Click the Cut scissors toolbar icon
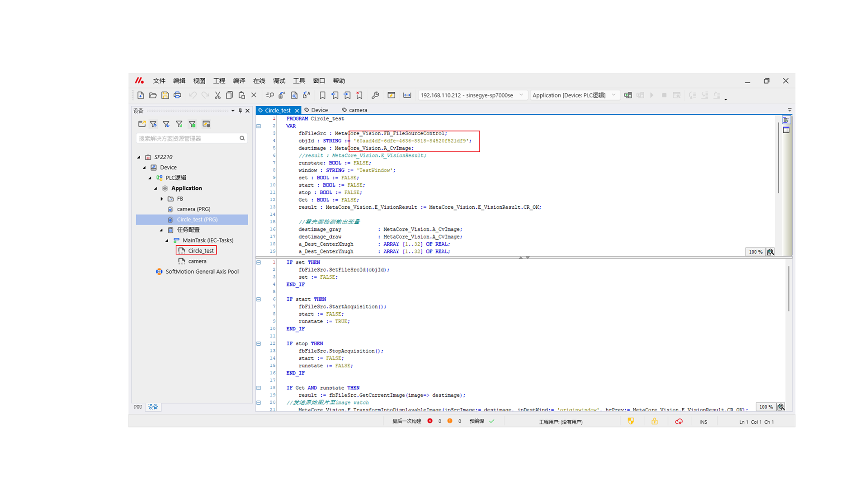Screen dimensions: 868x488 [217, 95]
